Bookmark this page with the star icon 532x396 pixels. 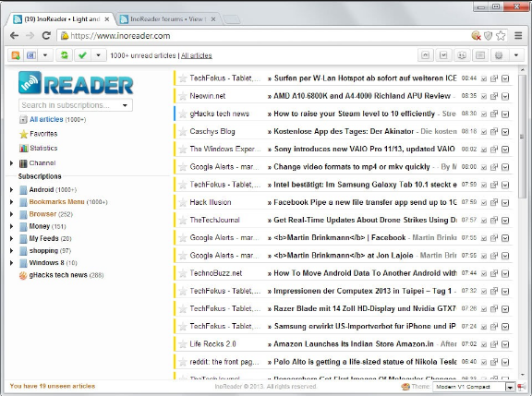pyautogui.click(x=501, y=36)
